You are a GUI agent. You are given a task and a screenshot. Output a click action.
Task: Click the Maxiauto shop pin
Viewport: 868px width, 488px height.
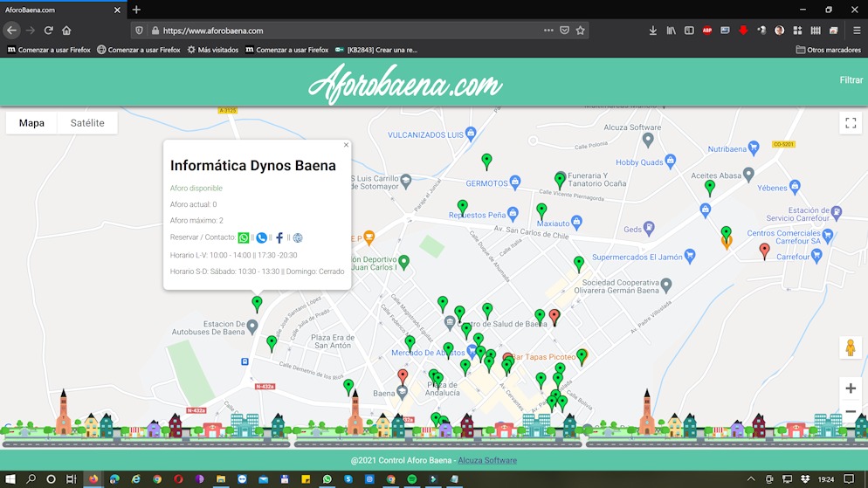[576, 223]
